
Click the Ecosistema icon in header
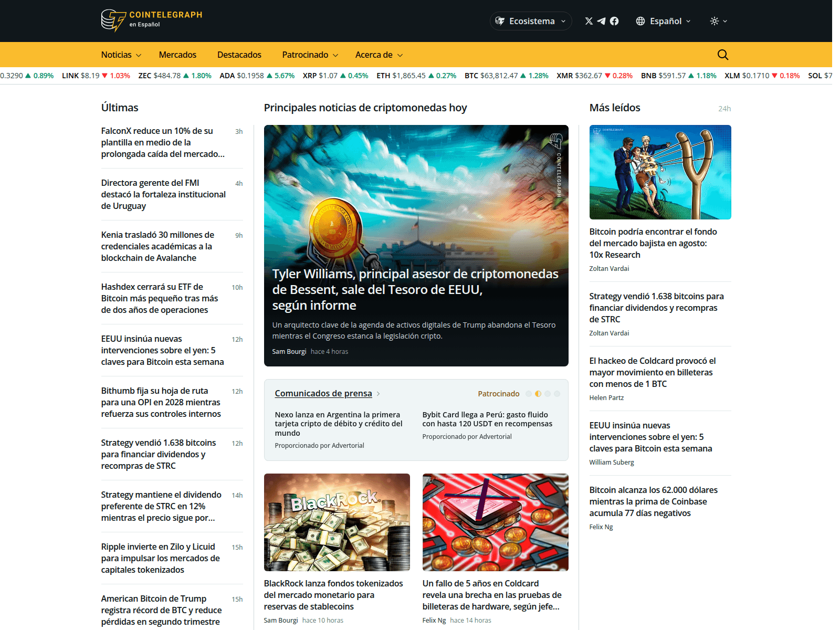tap(500, 21)
